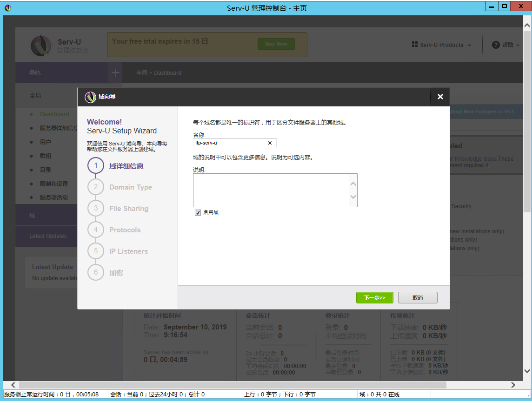Open 群组 in the sidebar
The height and width of the screenshot is (401, 532).
pyautogui.click(x=46, y=156)
